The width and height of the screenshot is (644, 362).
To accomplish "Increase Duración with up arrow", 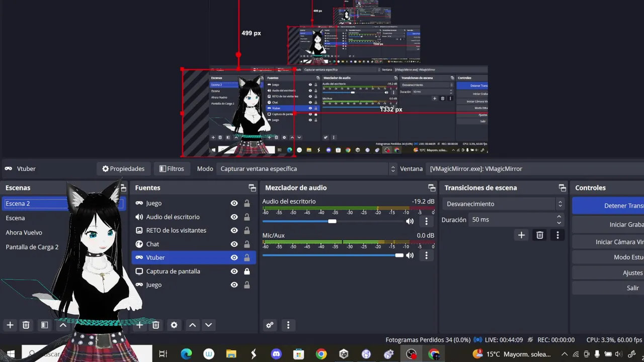I will coord(559,217).
